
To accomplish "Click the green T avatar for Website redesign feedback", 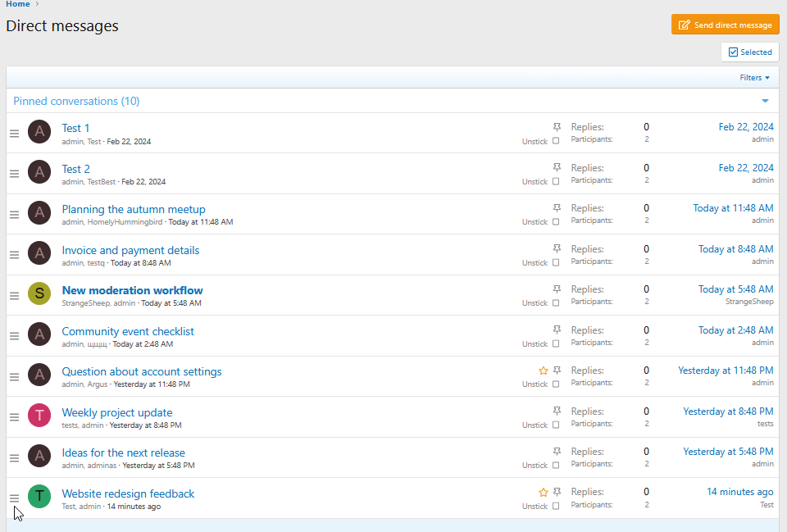I will pyautogui.click(x=39, y=496).
